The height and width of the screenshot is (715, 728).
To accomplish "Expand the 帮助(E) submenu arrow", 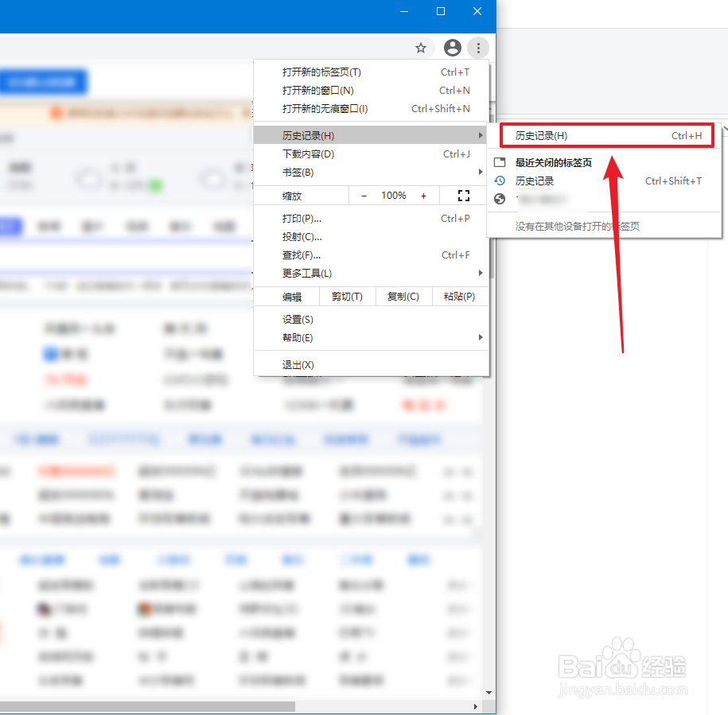I will [x=480, y=337].
